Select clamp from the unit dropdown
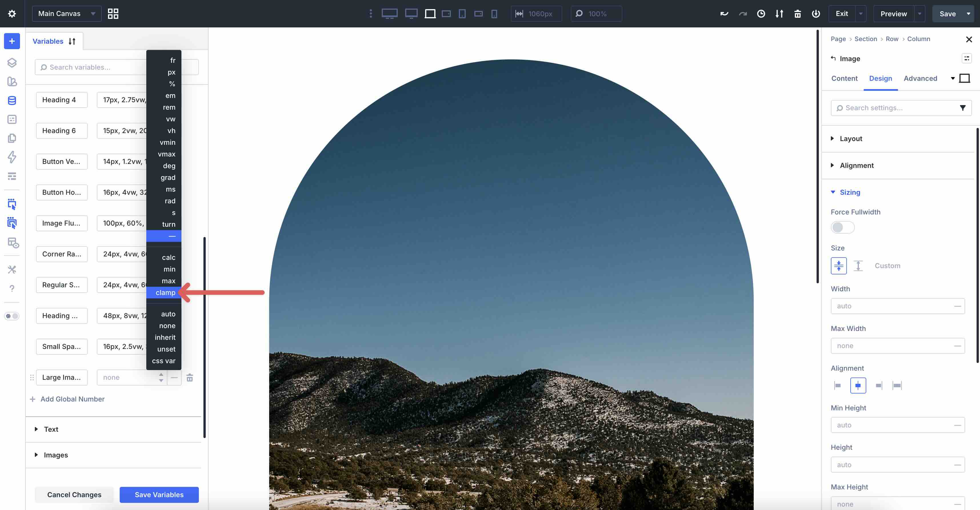 pos(164,292)
